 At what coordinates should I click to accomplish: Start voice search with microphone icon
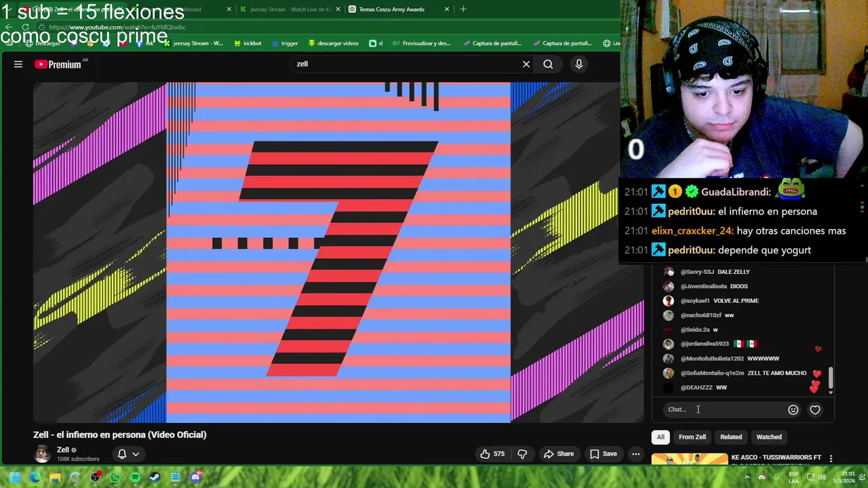coord(579,64)
